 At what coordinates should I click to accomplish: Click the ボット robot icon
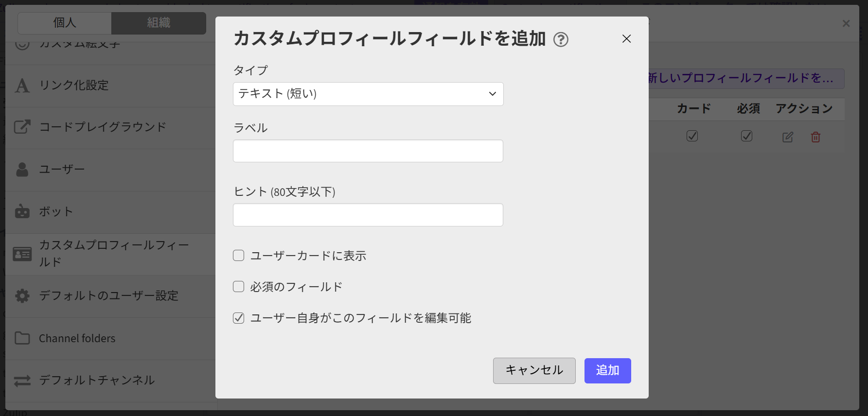pyautogui.click(x=22, y=211)
